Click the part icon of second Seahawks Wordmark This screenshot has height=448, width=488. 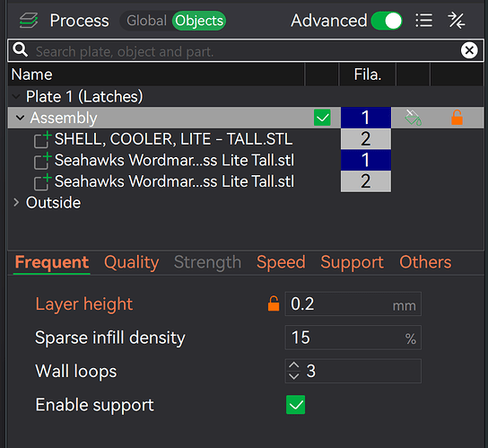[42, 182]
